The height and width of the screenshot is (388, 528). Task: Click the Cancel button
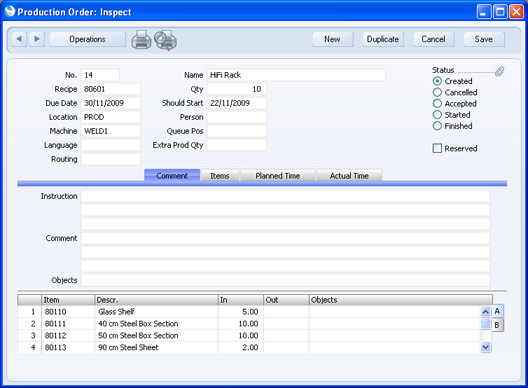tap(433, 39)
